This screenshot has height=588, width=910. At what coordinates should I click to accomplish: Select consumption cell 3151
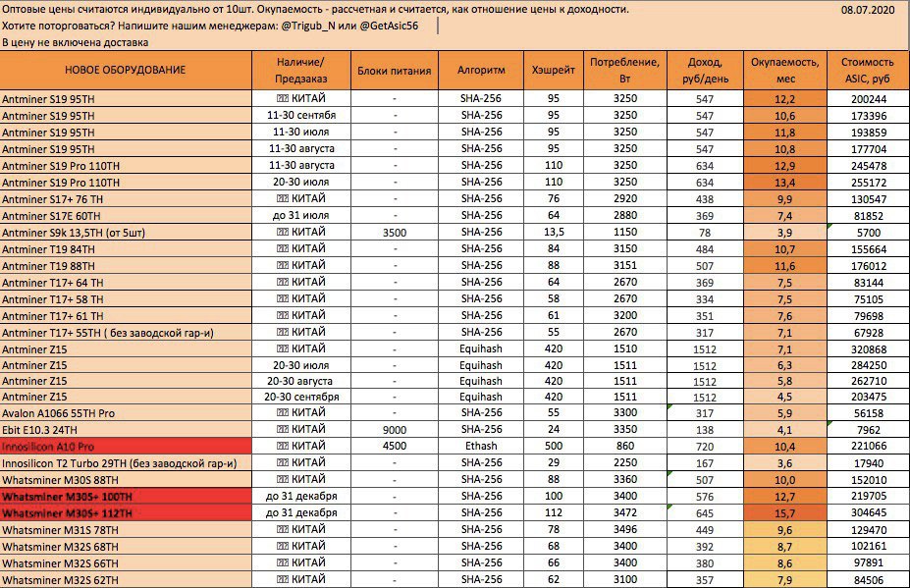point(625,265)
